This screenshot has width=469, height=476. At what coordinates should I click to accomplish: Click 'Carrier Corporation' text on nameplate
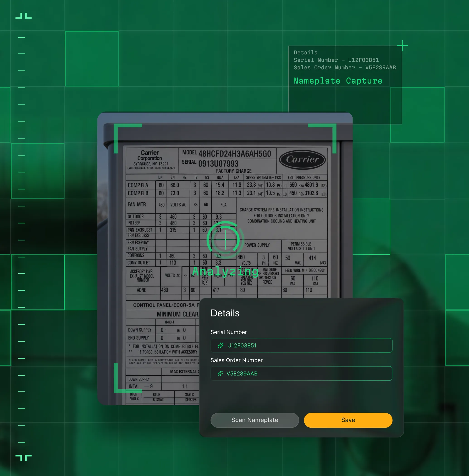[150, 155]
